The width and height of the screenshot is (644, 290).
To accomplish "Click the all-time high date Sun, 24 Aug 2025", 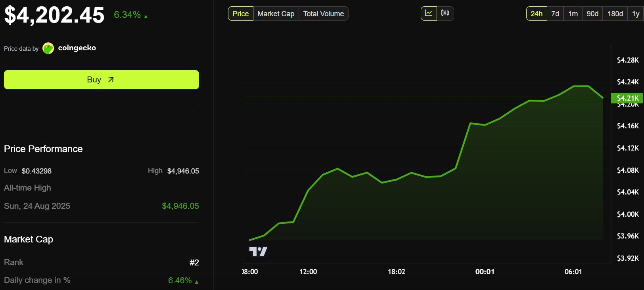I will click(x=37, y=206).
